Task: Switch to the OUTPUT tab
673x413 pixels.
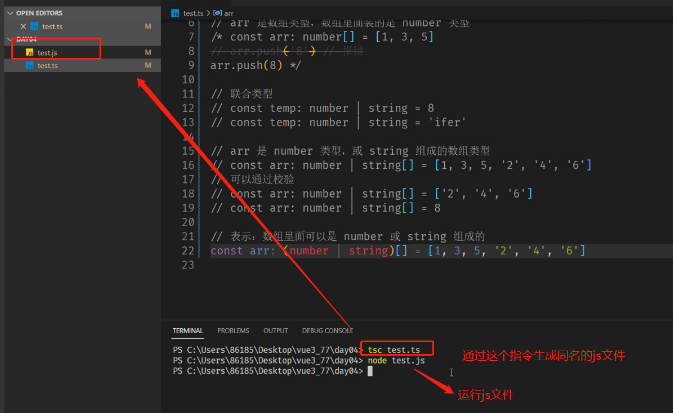Action: pyautogui.click(x=276, y=330)
